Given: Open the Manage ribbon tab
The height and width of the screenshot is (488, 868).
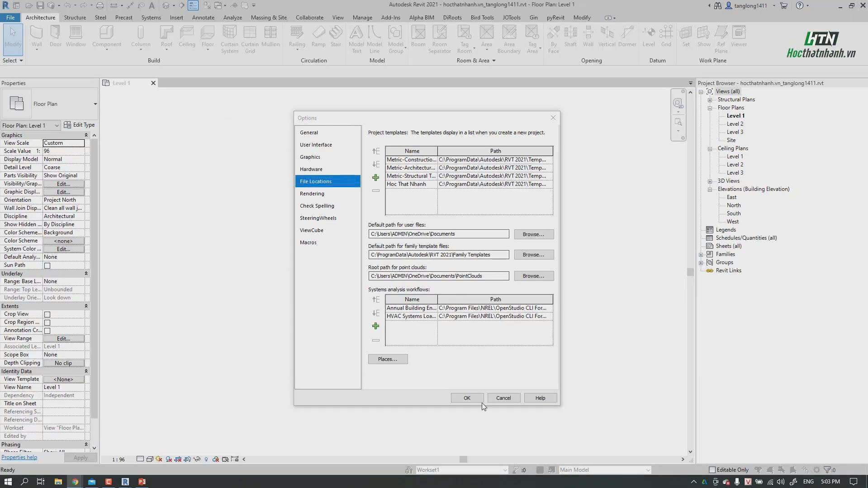Looking at the screenshot, I should (362, 18).
